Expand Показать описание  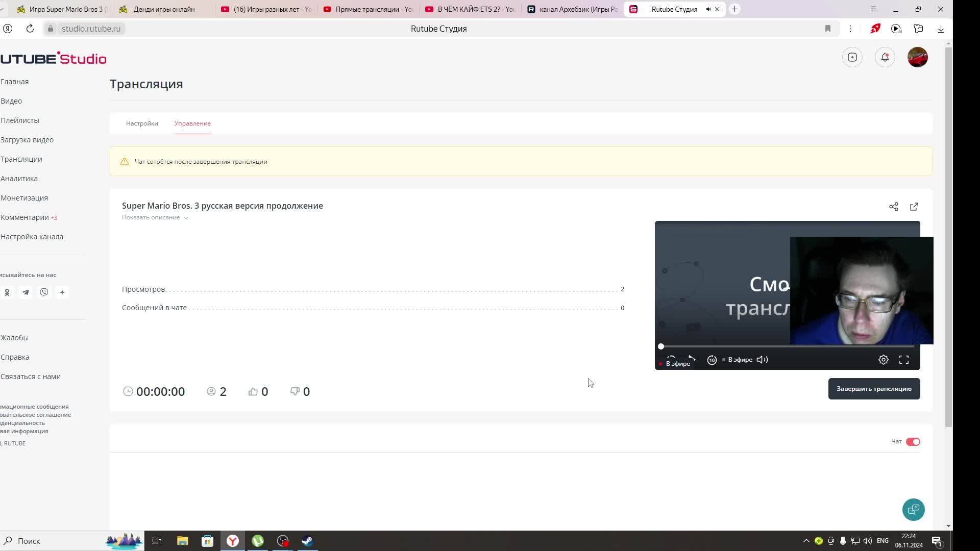155,218
